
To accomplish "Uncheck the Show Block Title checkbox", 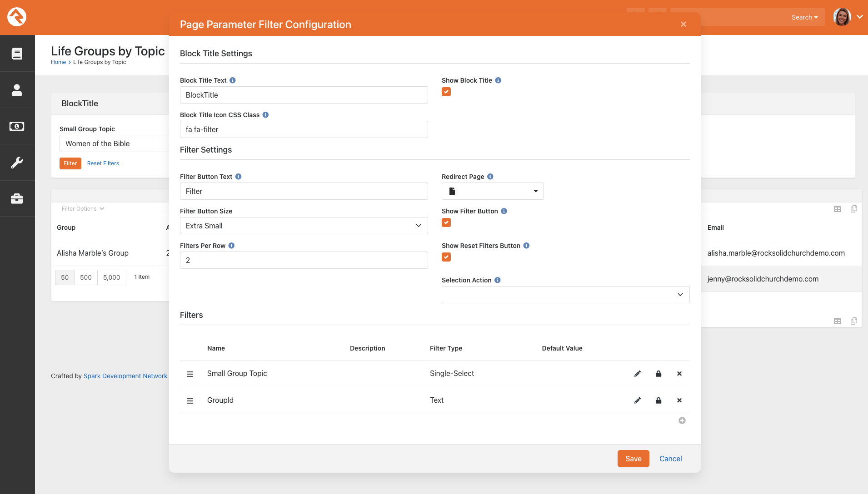I will point(446,92).
